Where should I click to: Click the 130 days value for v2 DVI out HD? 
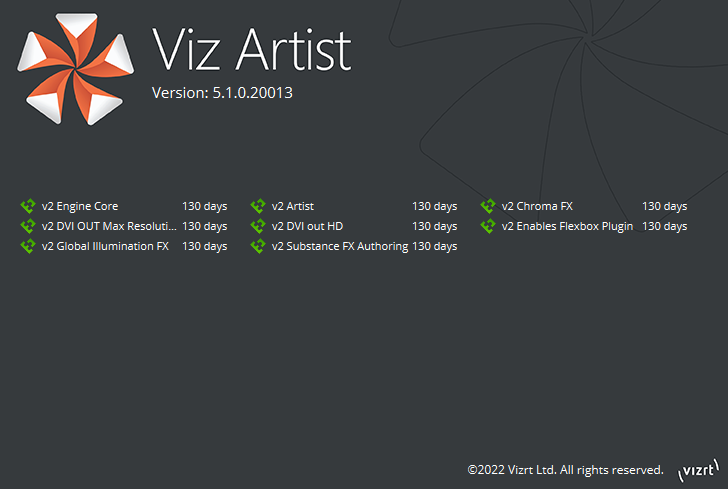(x=434, y=227)
